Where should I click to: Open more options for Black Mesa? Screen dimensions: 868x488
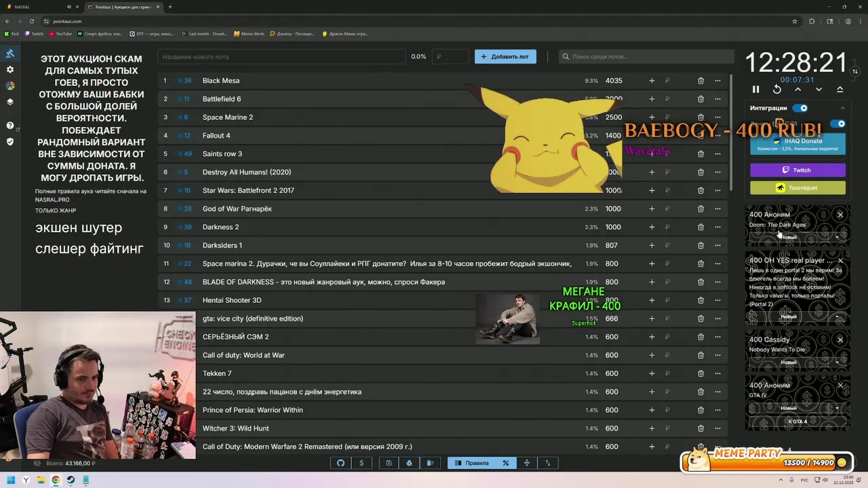717,81
